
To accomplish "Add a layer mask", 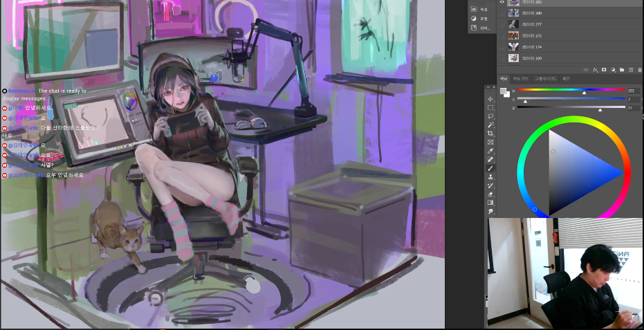I will 604,70.
